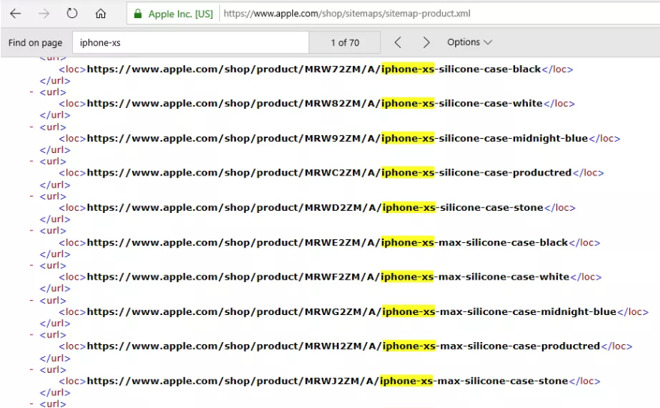Click the MRWC2ZM silicone-case-productred URL
Image resolution: width=660 pixels, height=408 pixels.
[x=329, y=173]
